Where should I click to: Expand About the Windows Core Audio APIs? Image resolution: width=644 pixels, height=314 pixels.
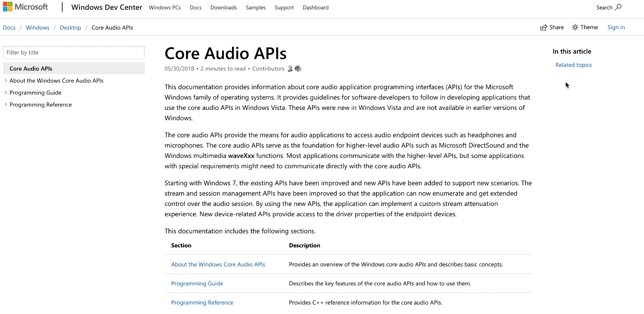pos(6,80)
